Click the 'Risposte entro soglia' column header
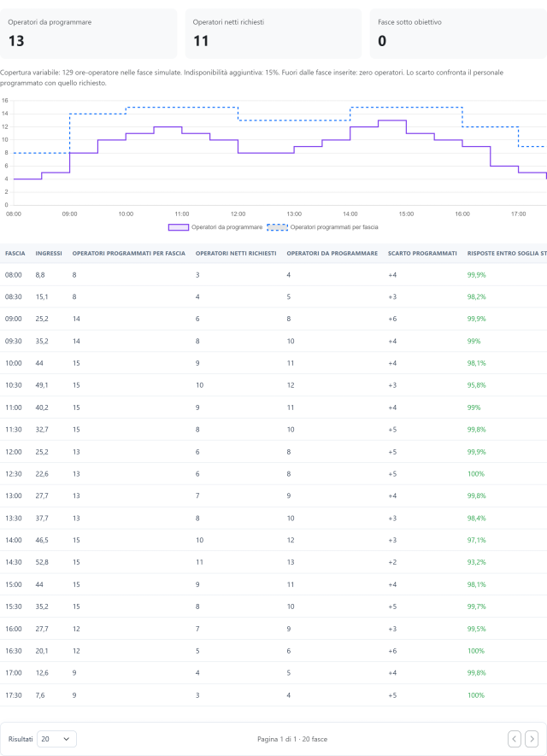 pos(507,253)
